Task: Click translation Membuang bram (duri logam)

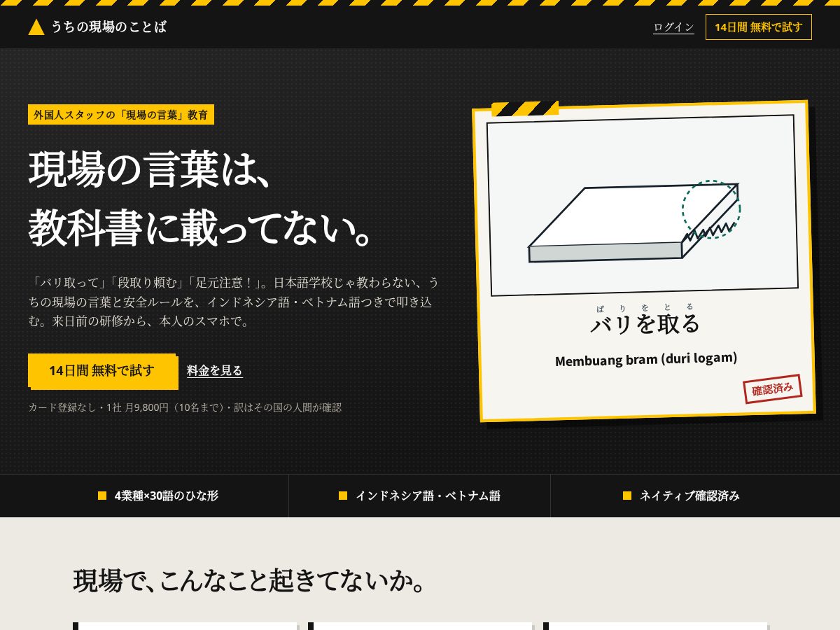Action: tap(646, 359)
